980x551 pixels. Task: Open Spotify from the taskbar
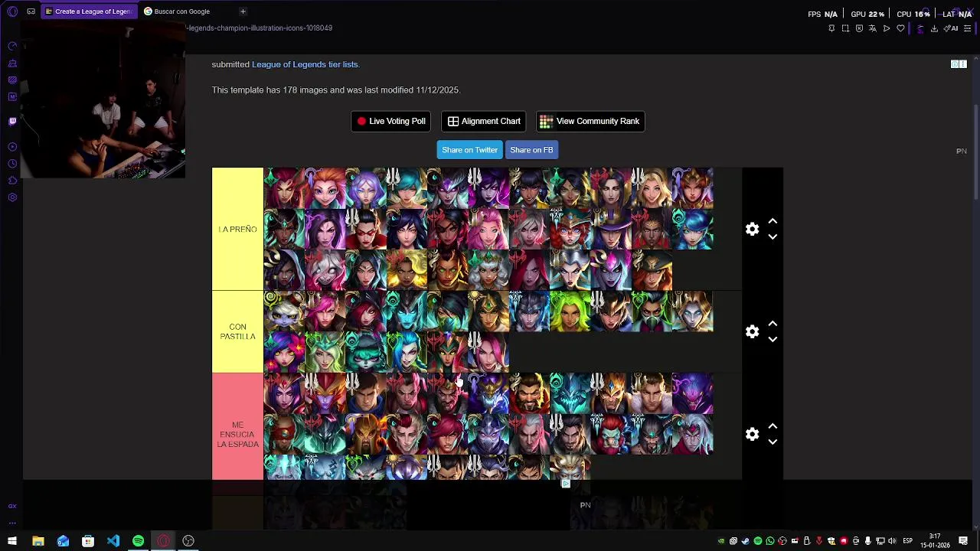click(138, 541)
